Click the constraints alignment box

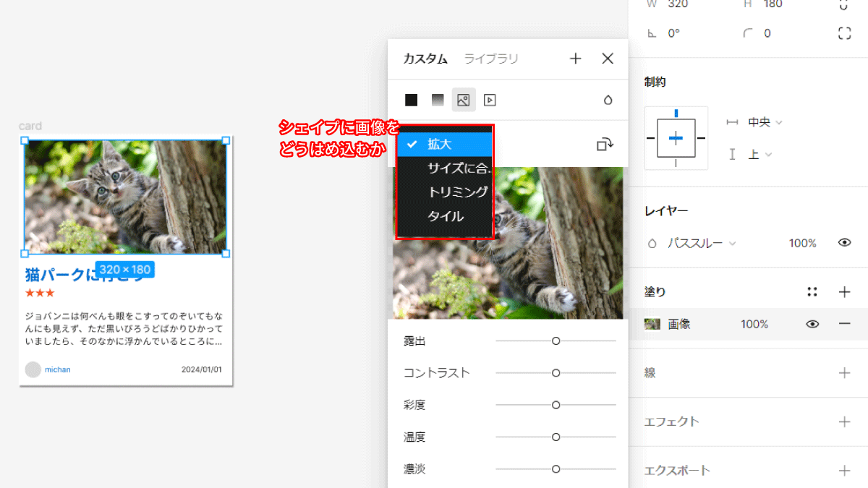click(x=676, y=138)
